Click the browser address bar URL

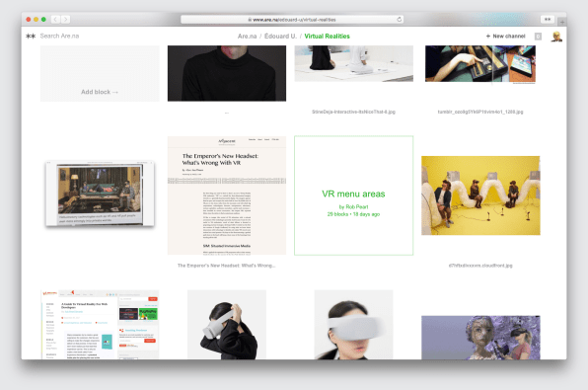(x=292, y=19)
